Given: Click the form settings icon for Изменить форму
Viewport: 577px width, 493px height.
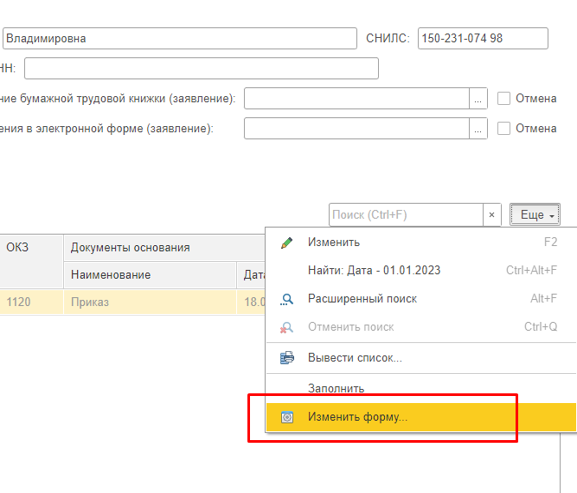Looking at the screenshot, I should [x=287, y=417].
